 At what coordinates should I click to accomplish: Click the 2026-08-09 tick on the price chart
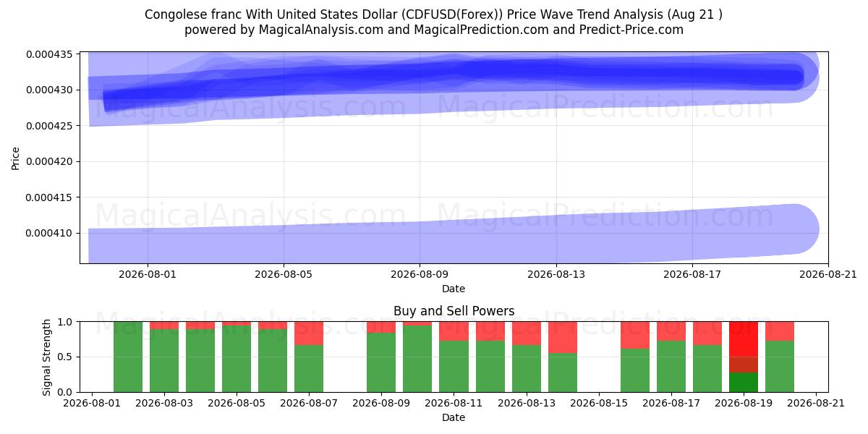(420, 275)
